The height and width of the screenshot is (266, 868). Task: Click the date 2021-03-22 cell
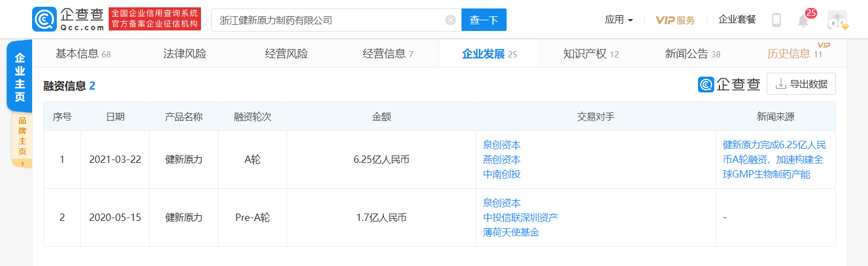pyautogui.click(x=115, y=159)
